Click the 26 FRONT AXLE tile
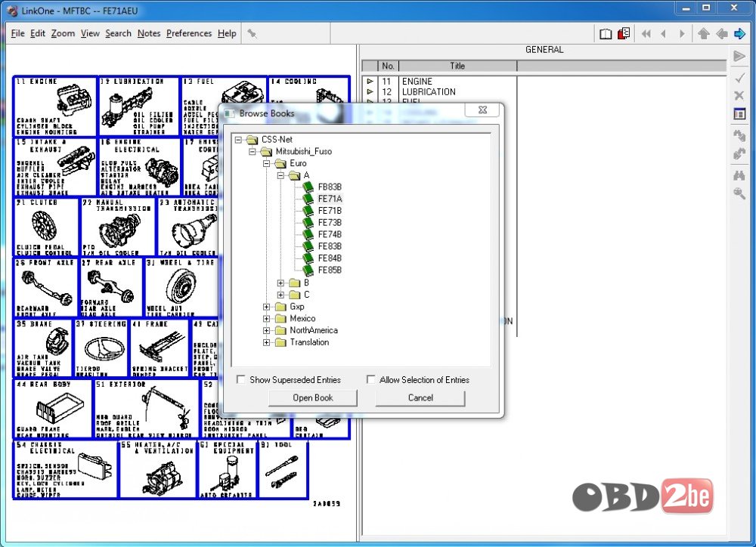This screenshot has width=756, height=547. 45,287
